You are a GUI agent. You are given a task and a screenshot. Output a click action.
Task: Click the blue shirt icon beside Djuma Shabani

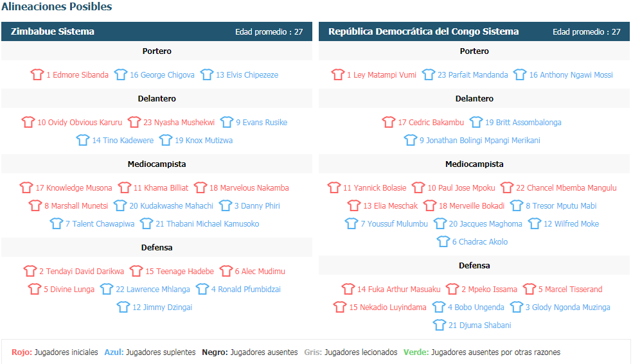pyautogui.click(x=439, y=325)
